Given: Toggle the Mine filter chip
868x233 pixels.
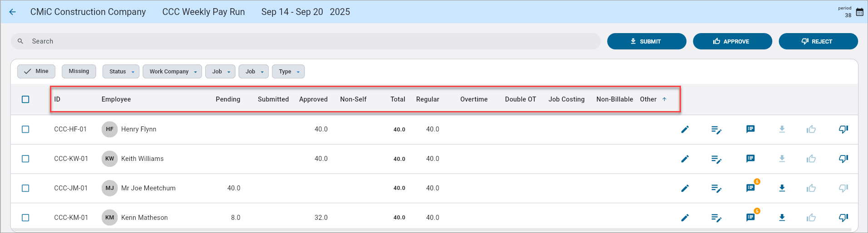Looking at the screenshot, I should click(x=36, y=71).
